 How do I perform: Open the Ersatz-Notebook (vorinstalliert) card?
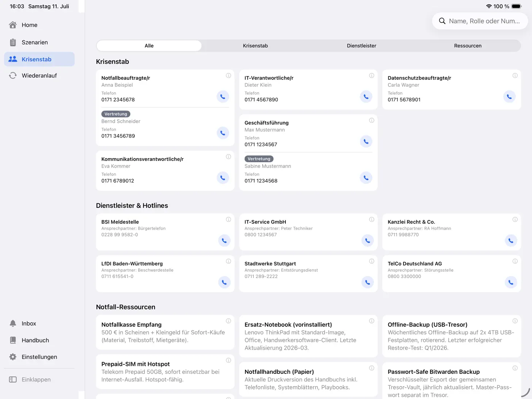point(308,336)
